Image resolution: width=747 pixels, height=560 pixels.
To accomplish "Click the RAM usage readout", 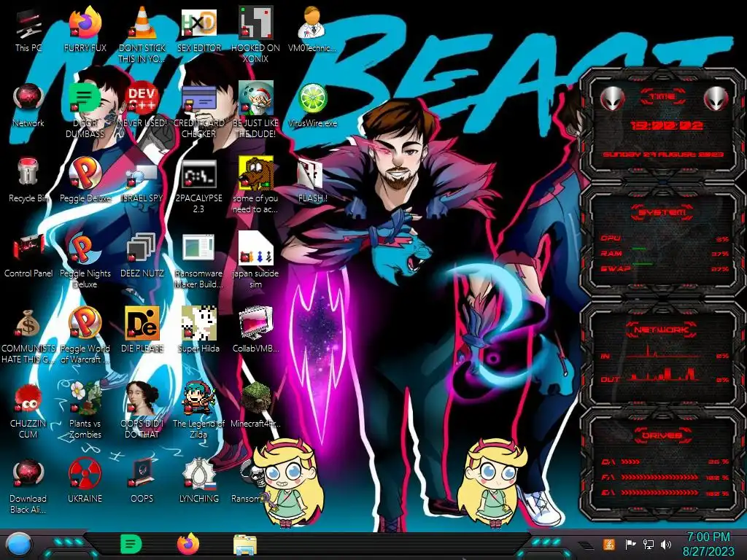I will click(x=665, y=253).
